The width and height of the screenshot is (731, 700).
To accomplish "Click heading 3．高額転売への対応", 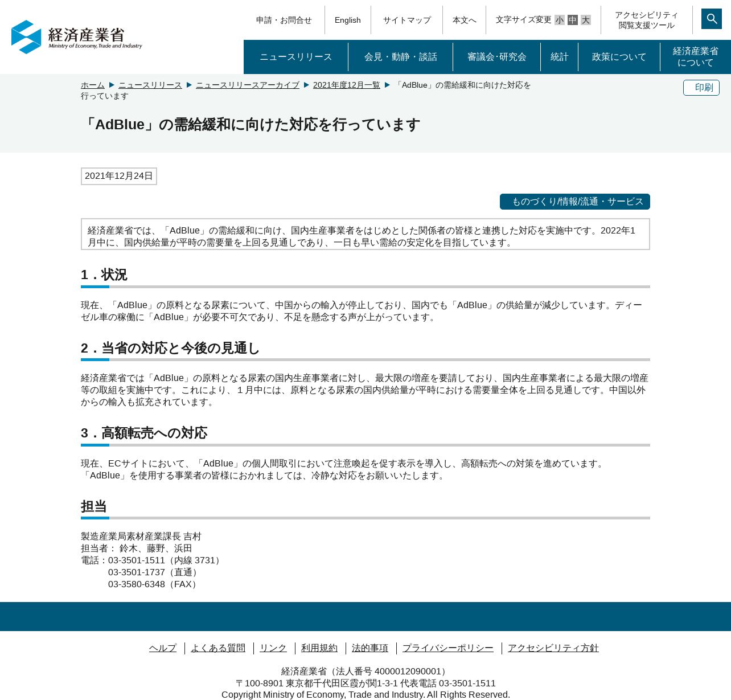I will (144, 433).
